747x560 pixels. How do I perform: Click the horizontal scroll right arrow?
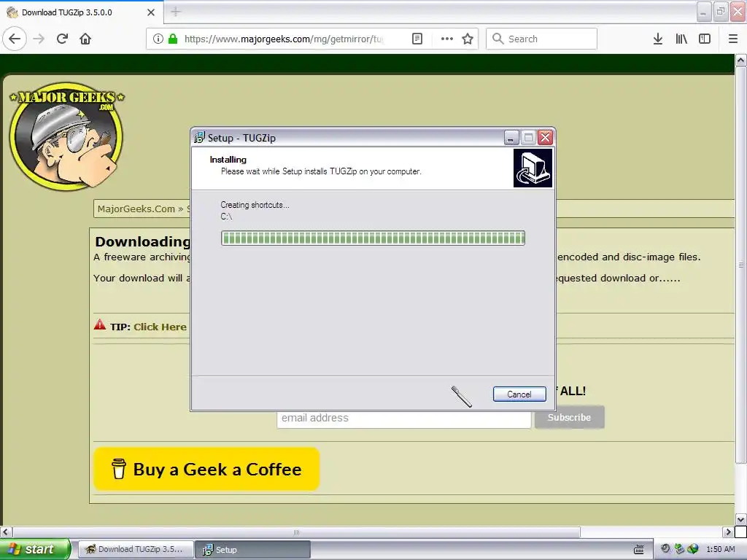[728, 532]
